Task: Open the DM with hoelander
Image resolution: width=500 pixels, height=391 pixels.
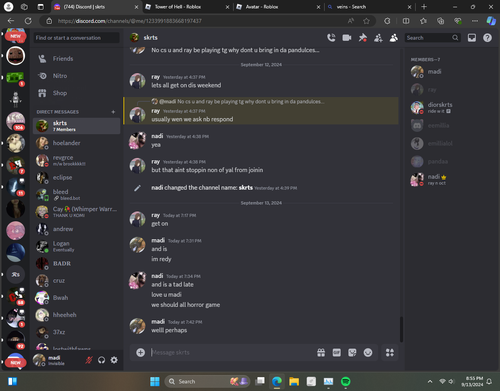Action: coord(77,143)
